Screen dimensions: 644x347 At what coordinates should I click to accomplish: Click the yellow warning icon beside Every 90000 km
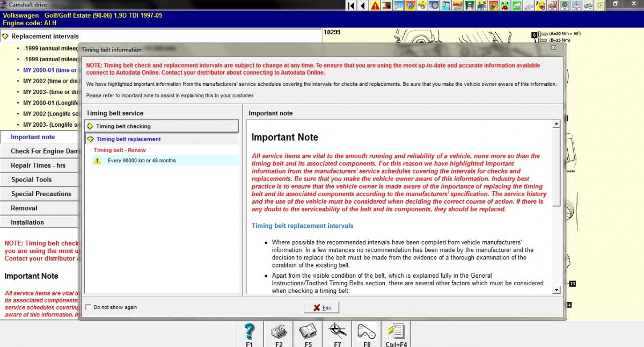click(x=97, y=161)
